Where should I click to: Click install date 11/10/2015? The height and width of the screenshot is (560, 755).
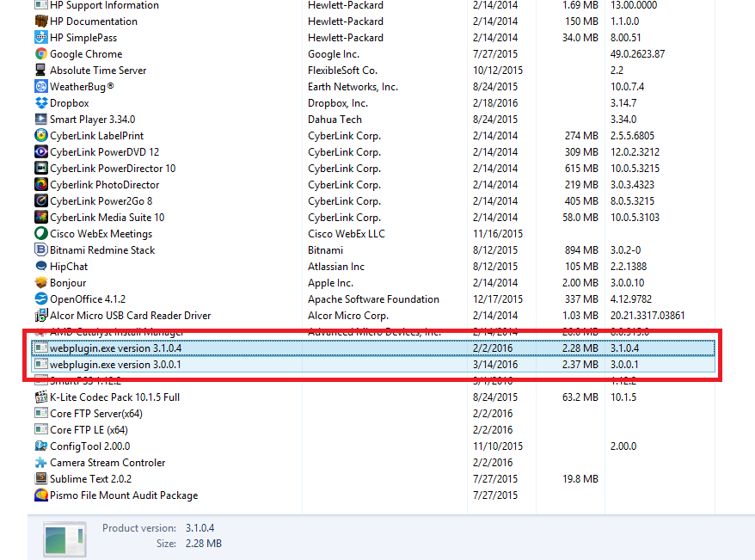click(498, 446)
